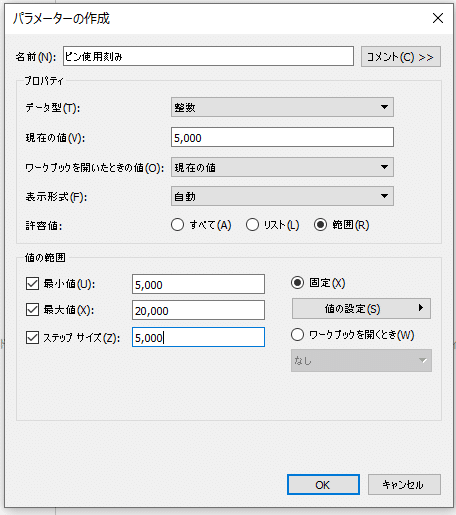The height and width of the screenshot is (515, 456).
Task: Click the 最小値 field showing 5,000
Action: click(x=198, y=284)
